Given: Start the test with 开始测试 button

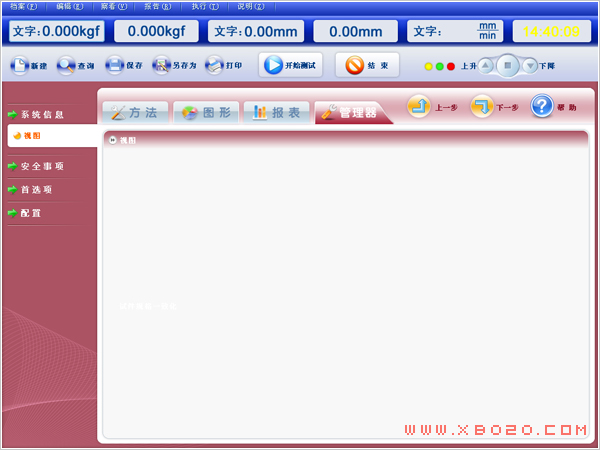Looking at the screenshot, I should (x=290, y=66).
